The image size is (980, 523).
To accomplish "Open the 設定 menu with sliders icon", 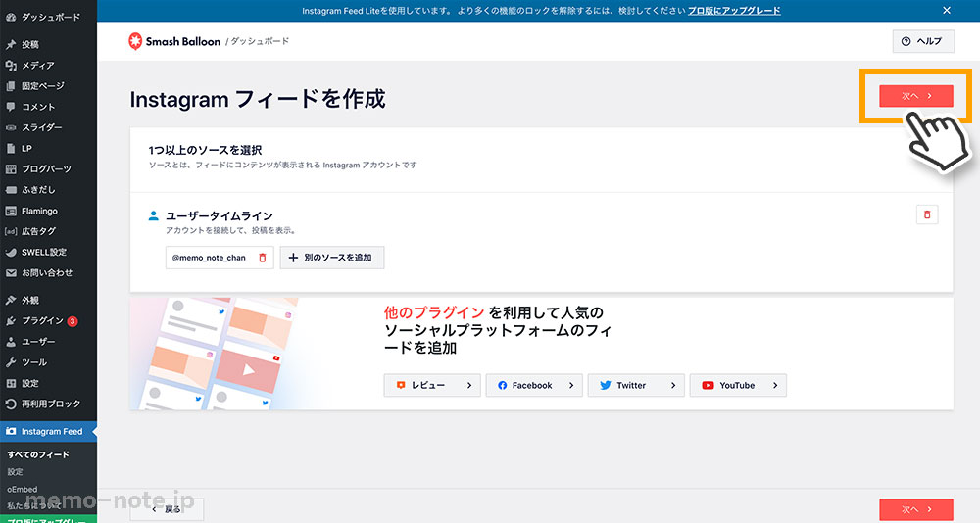I will [x=48, y=383].
